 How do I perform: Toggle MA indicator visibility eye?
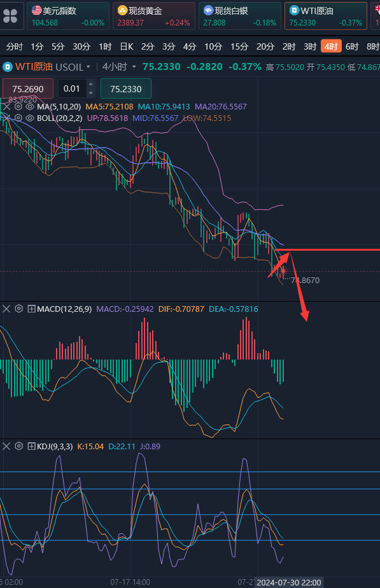tap(30, 106)
